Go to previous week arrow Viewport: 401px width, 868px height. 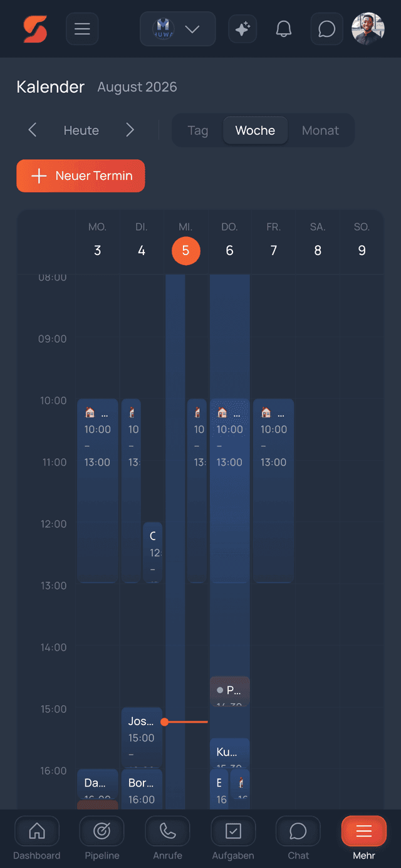click(33, 130)
